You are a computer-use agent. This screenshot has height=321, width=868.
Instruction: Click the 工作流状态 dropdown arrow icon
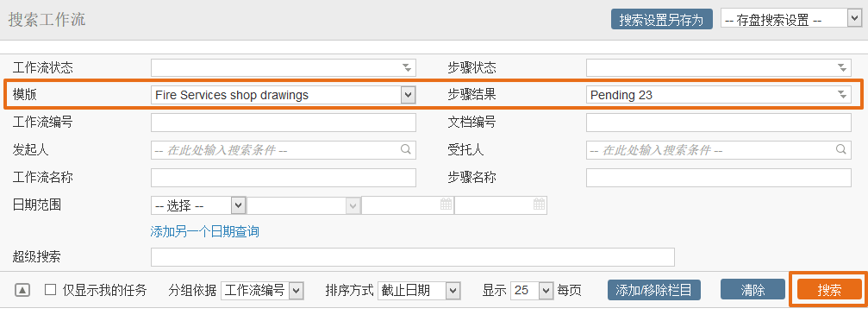click(x=407, y=67)
